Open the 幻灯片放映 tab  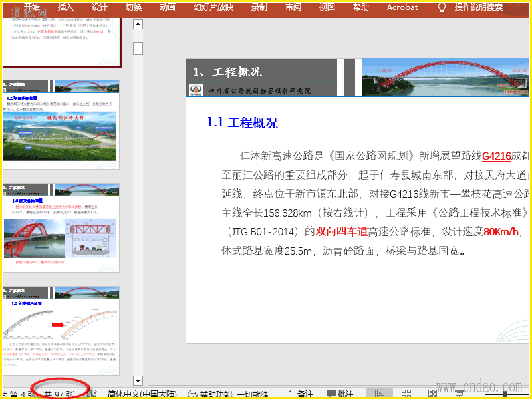[x=213, y=7]
